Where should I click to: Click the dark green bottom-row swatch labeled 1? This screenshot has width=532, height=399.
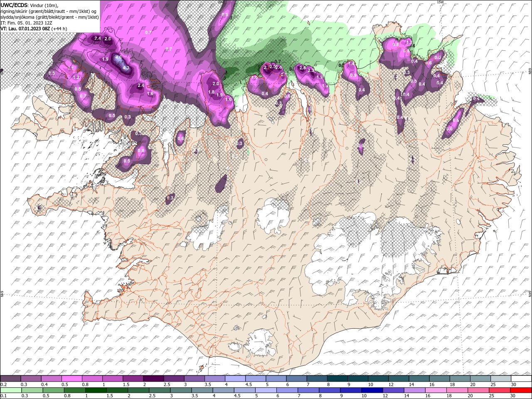[x=96, y=390]
